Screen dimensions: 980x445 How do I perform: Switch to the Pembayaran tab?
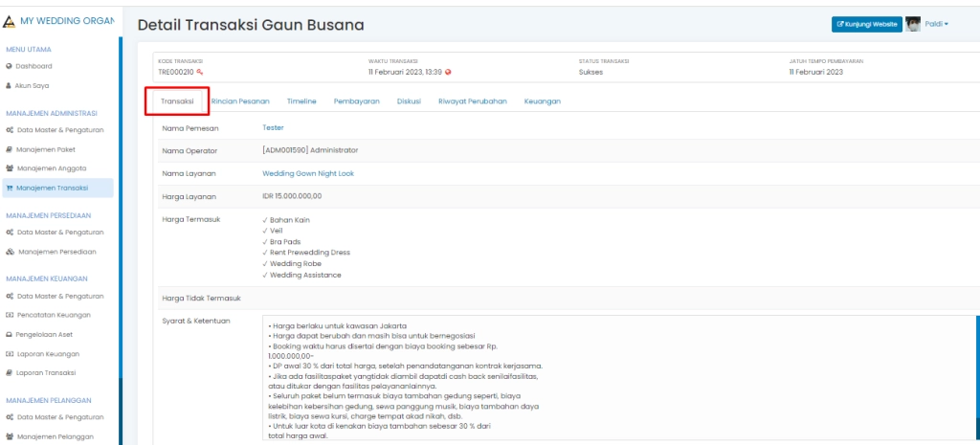(356, 100)
